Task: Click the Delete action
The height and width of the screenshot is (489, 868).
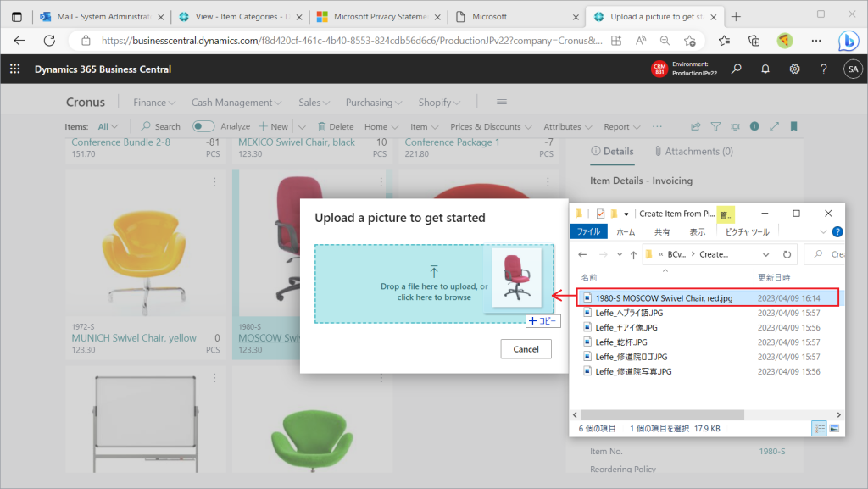Action: [x=336, y=126]
